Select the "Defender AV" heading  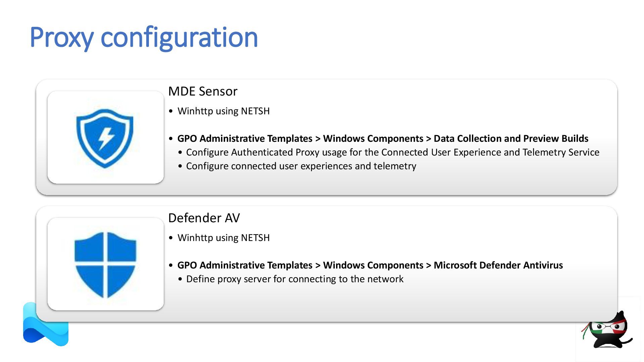pyautogui.click(x=204, y=218)
